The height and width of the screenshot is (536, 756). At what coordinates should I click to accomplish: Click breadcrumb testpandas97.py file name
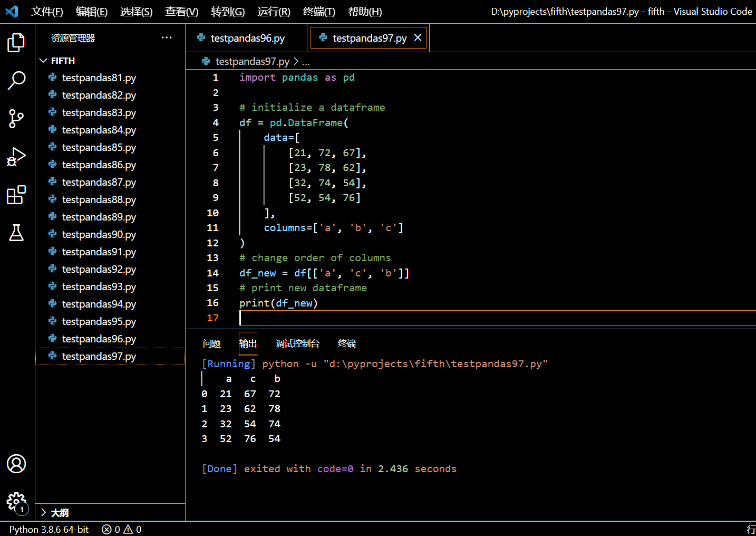(253, 61)
